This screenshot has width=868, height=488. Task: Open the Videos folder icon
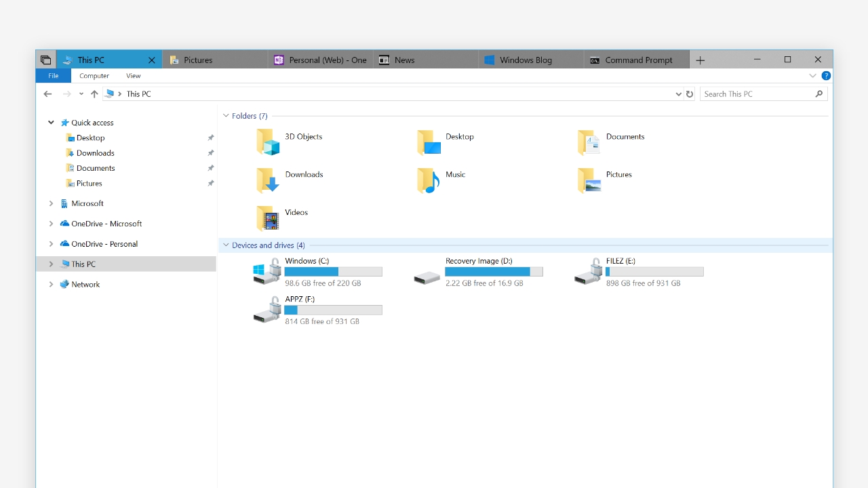pyautogui.click(x=268, y=218)
